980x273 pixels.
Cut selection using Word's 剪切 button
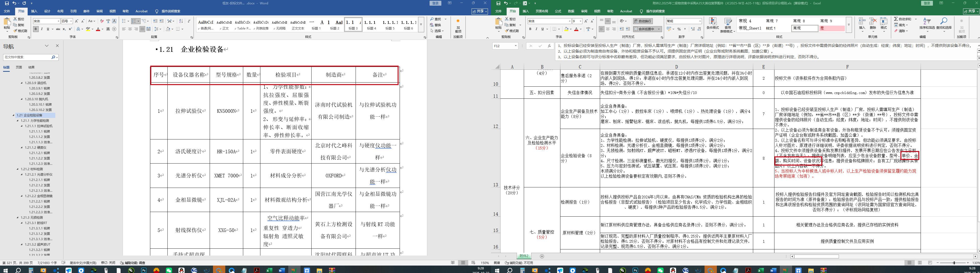click(19, 19)
